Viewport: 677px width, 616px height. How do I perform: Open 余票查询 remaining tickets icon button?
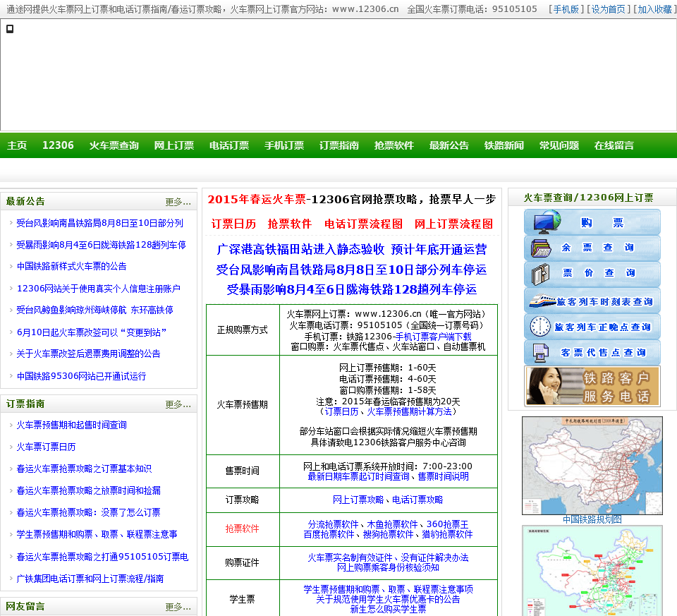[592, 248]
